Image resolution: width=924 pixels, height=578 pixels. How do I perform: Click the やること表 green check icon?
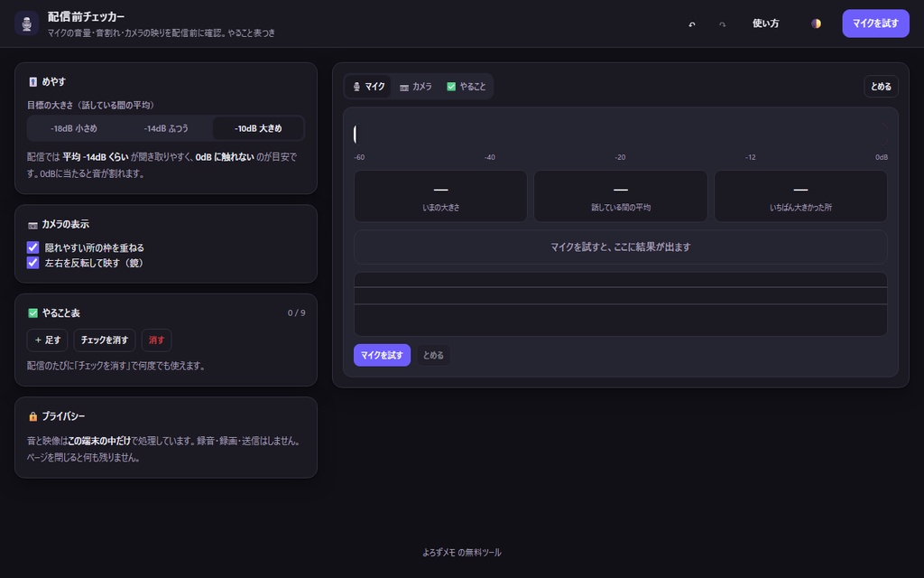pos(33,313)
